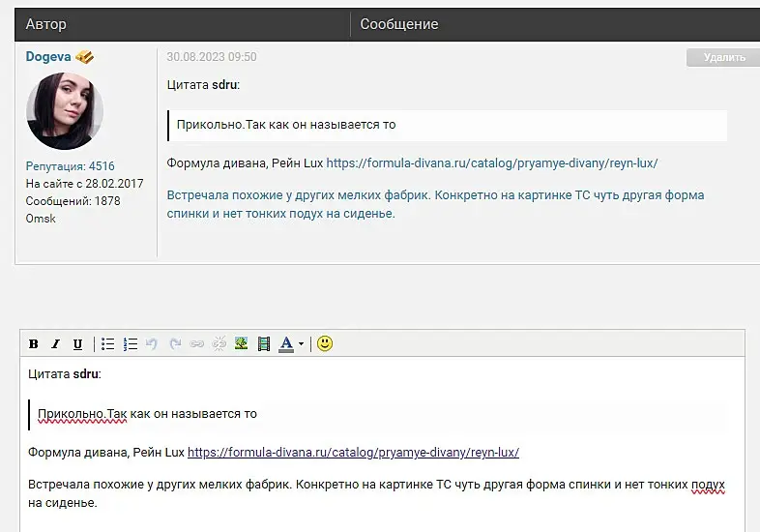The image size is (760, 532).
Task: Open the Репутация: 4516 link
Action: pos(71,166)
